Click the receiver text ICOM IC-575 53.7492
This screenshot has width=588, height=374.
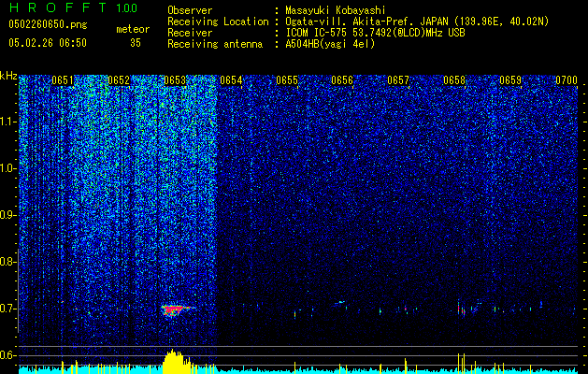pos(375,33)
